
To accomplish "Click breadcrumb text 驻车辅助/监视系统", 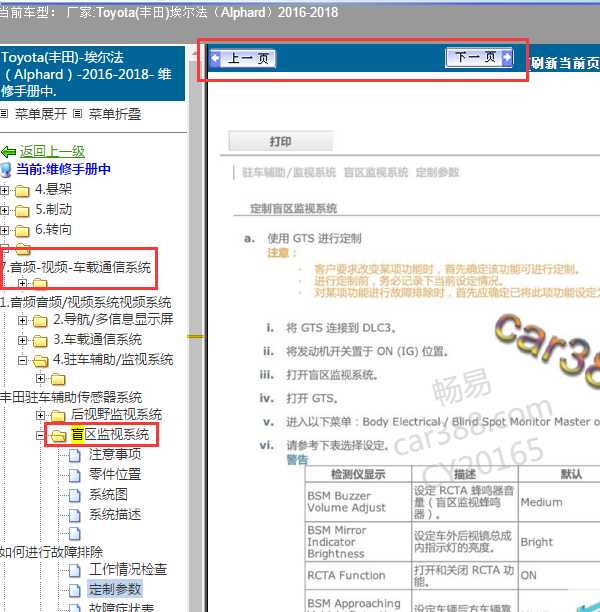I will tap(289, 173).
